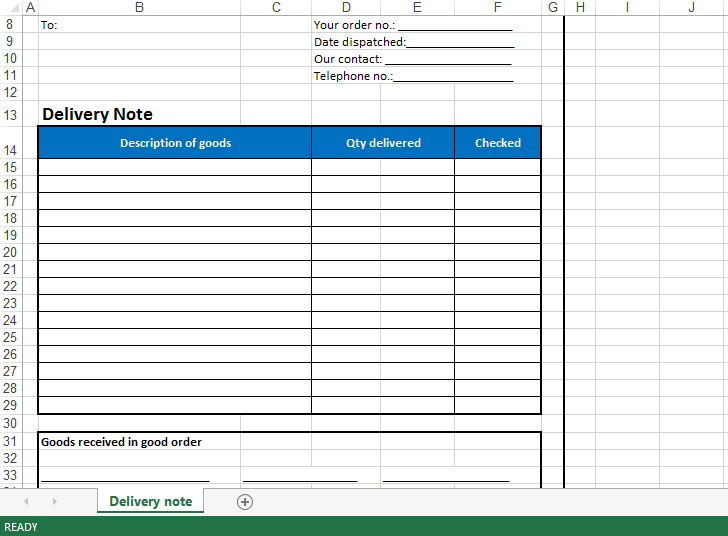
Task: Click the Select All corner triangle
Action: [x=11, y=8]
